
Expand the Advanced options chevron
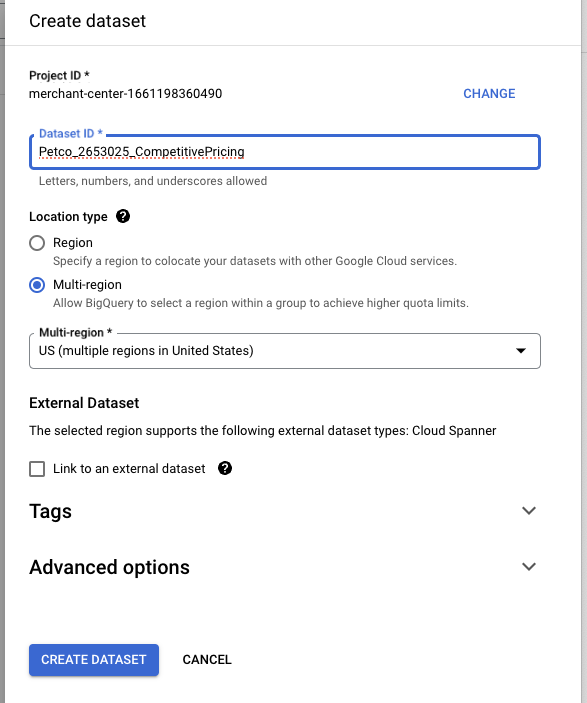click(529, 567)
